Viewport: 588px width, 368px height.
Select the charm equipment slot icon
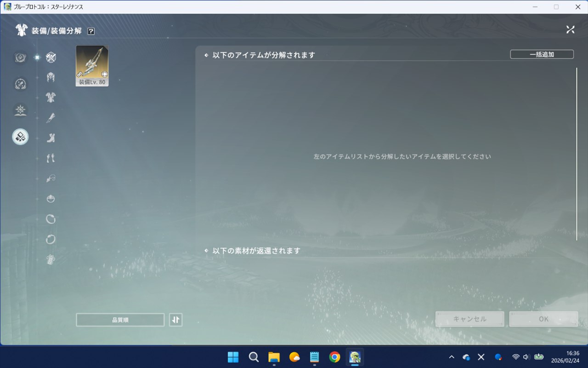click(x=51, y=260)
